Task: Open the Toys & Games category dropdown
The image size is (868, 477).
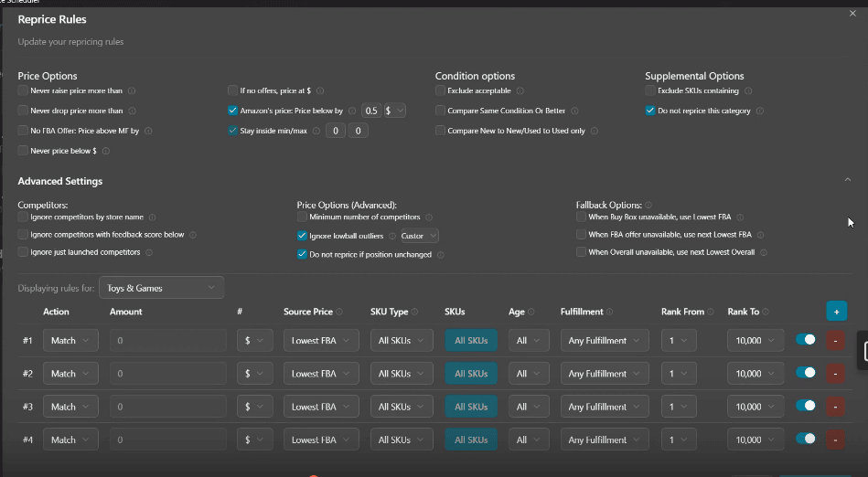Action: pyautogui.click(x=161, y=288)
